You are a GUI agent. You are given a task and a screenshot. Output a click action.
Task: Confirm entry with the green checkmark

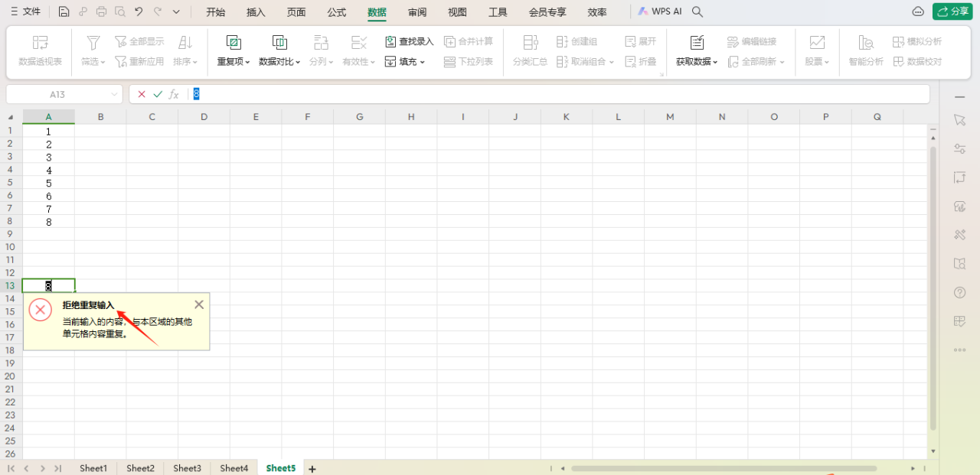click(158, 94)
